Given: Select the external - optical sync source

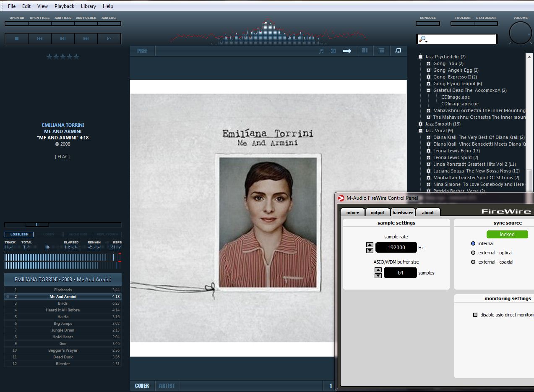Looking at the screenshot, I should [473, 253].
